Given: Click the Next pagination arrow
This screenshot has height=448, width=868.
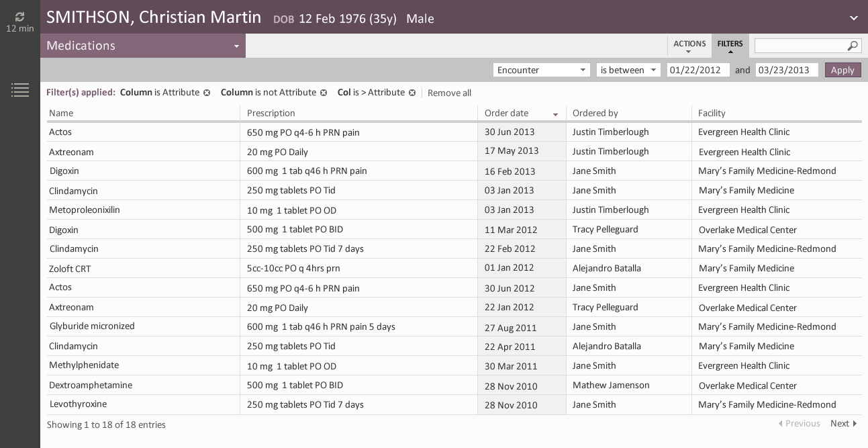Looking at the screenshot, I should (843, 423).
